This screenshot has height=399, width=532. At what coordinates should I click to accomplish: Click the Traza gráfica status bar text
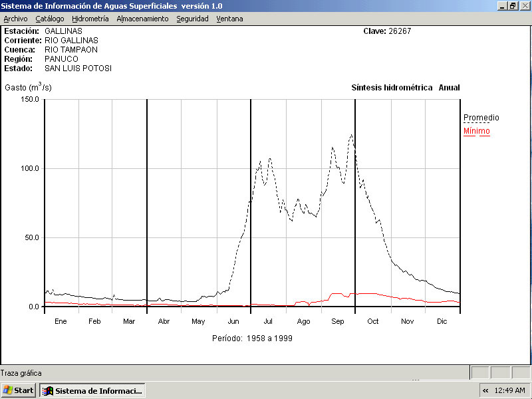(x=21, y=373)
